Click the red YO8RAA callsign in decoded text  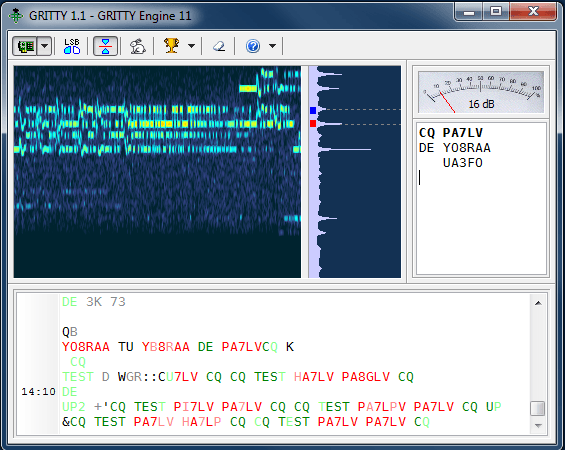[86, 347]
